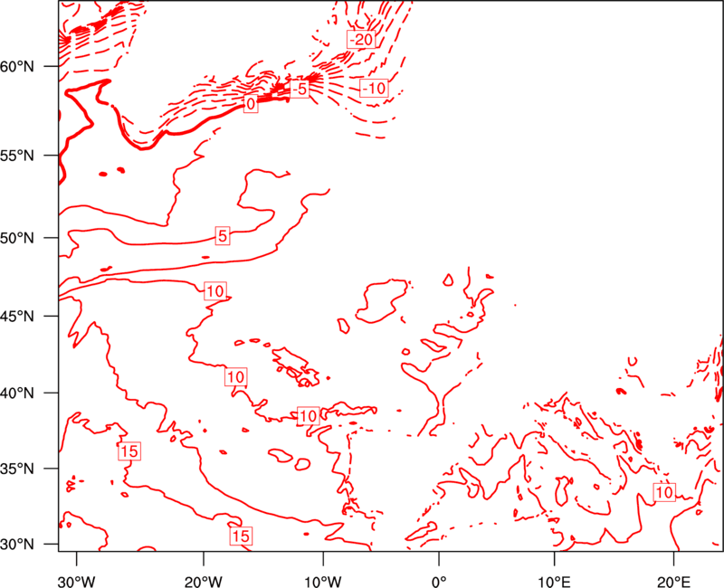
Task: Select the 50°N latitude axis label
Action: (x=17, y=238)
